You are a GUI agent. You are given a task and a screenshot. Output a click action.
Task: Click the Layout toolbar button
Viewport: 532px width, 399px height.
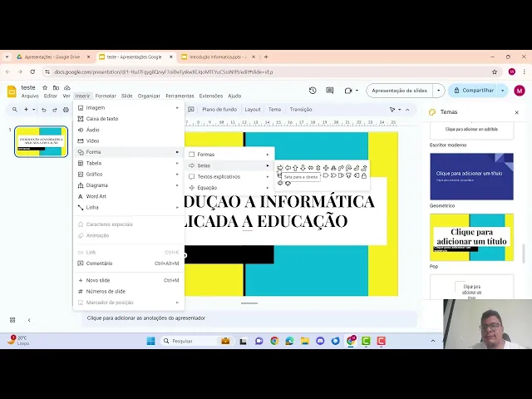253,110
